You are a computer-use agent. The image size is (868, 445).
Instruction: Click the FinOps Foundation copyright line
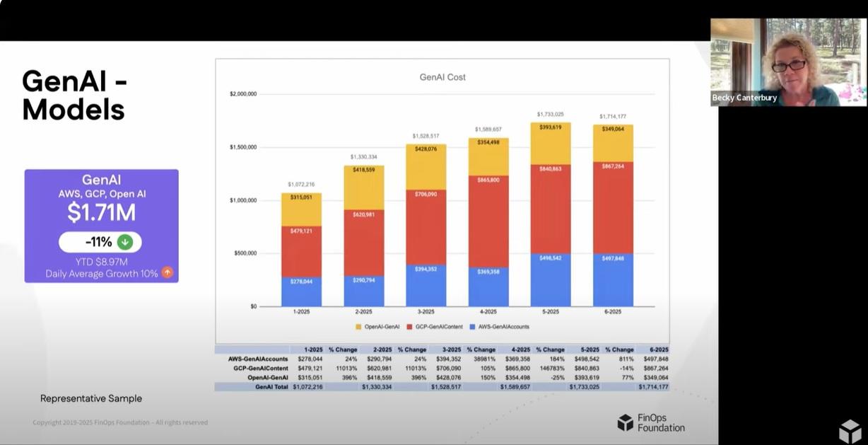pos(120,422)
